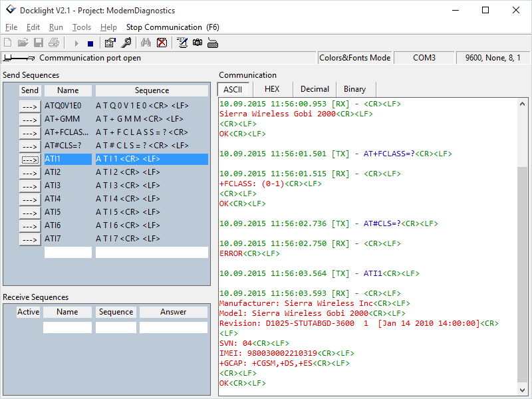
Task: Click the Keyboard Console icon
Action: point(213,43)
